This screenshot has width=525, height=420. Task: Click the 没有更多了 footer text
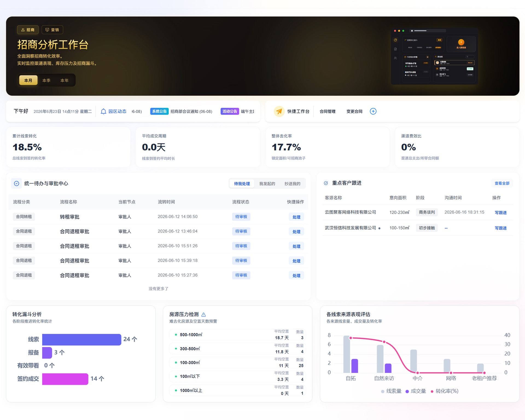pyautogui.click(x=158, y=289)
